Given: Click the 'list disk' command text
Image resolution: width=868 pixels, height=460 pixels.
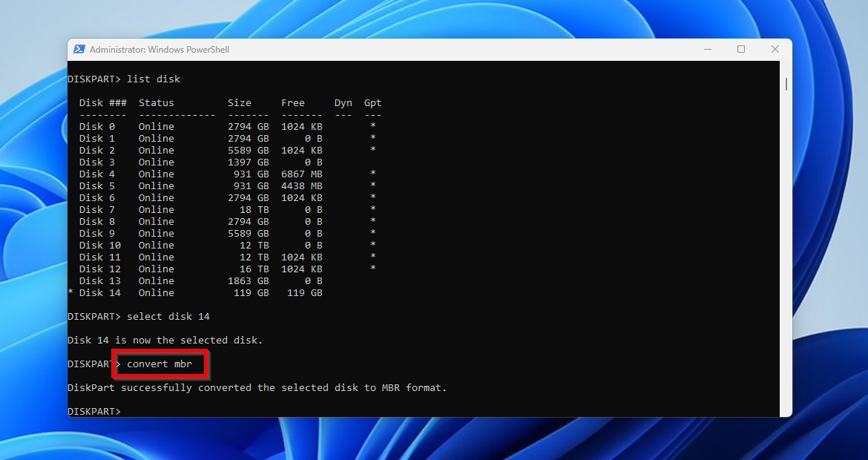Looking at the screenshot, I should [154, 79].
